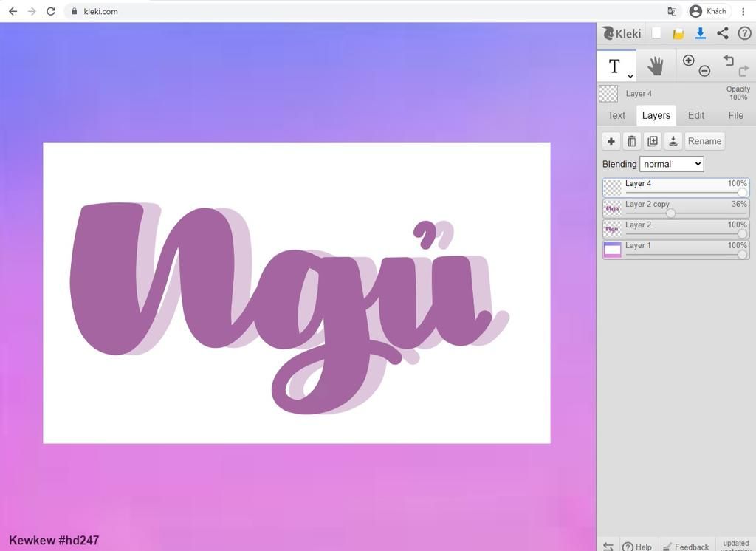Image resolution: width=756 pixels, height=551 pixels.
Task: Select the Text tool
Action: click(x=616, y=66)
